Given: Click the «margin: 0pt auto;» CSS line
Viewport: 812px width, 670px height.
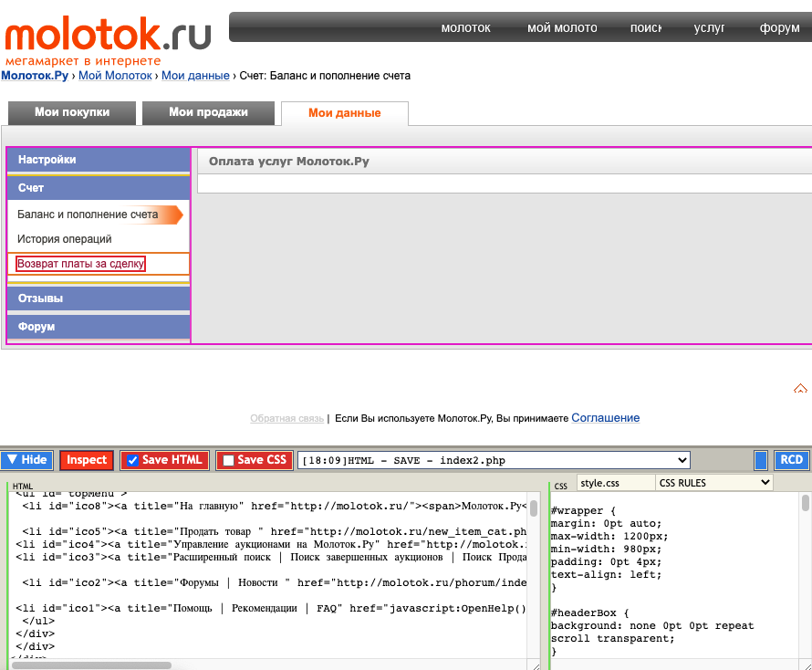Looking at the screenshot, I should coord(606,523).
